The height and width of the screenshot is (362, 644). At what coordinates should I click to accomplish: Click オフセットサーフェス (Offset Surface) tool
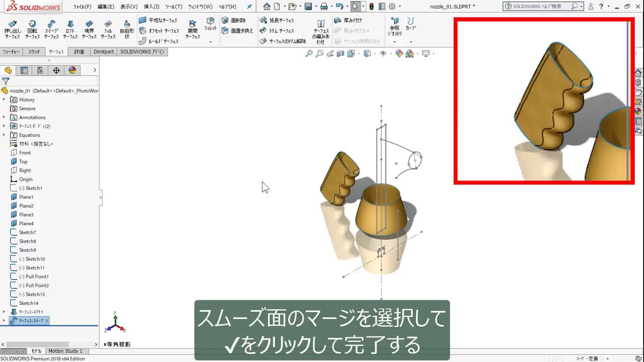159,31
